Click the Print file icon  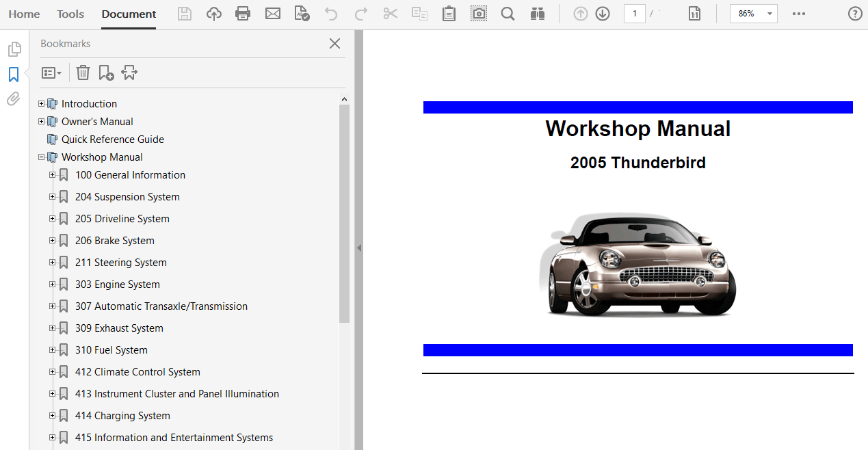point(242,14)
